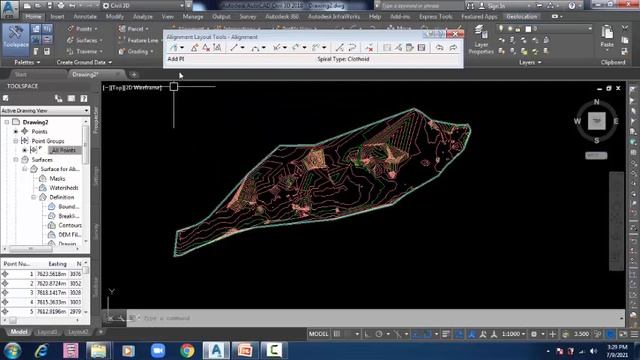Click the command line input area
Screen dimensions: 640x360
[373, 318]
